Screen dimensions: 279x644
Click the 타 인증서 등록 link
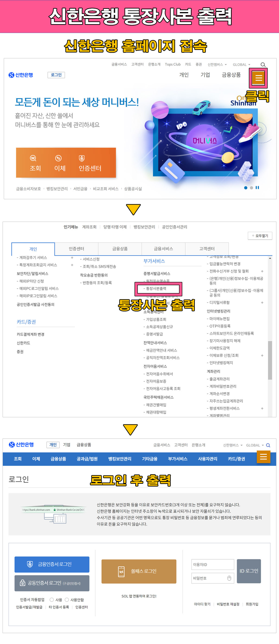pyautogui.click(x=59, y=607)
